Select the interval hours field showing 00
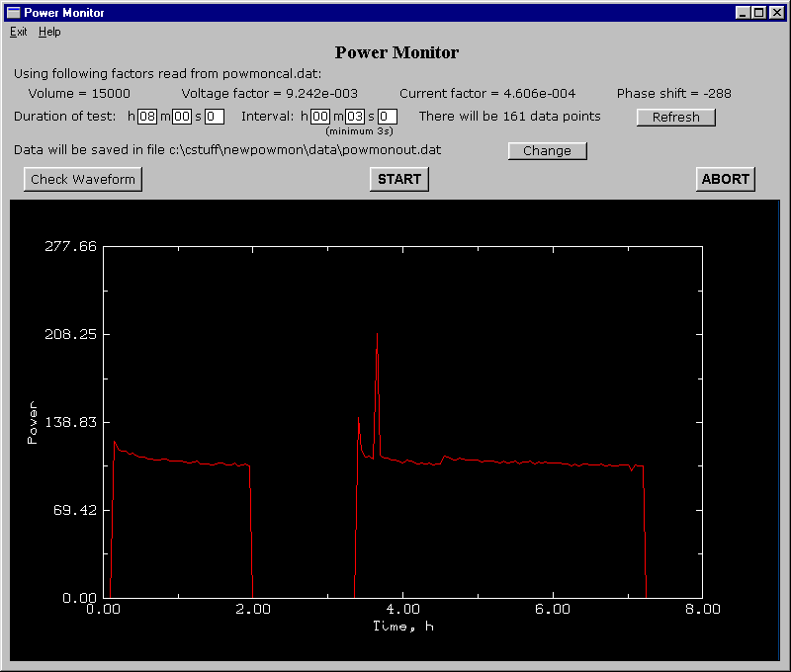Image resolution: width=791 pixels, height=672 pixels. click(x=320, y=116)
